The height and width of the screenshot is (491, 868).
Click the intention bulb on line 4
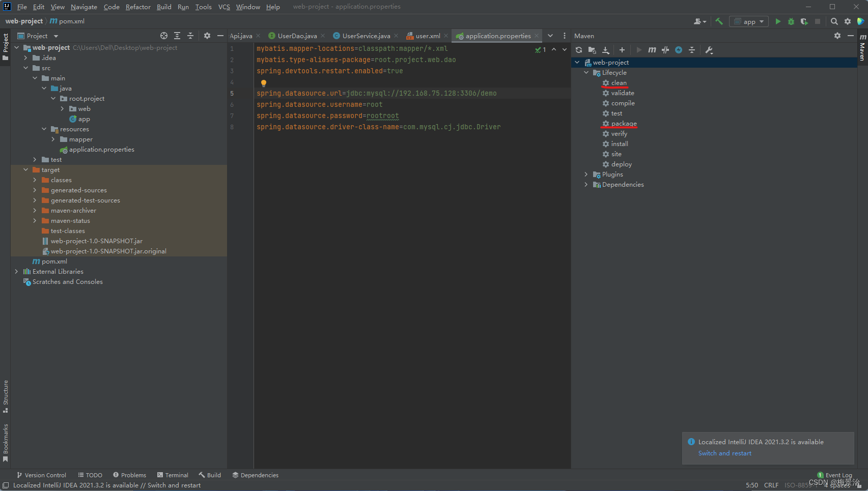pyautogui.click(x=264, y=82)
